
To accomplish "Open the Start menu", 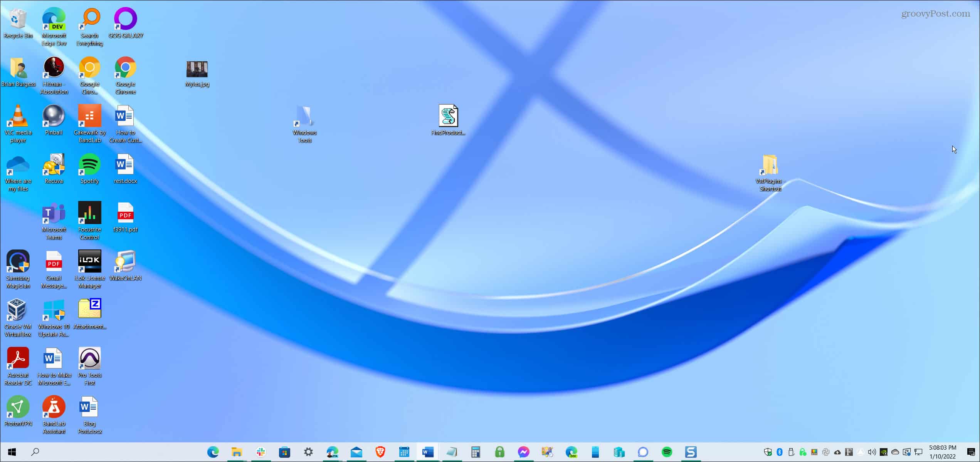I will point(12,452).
